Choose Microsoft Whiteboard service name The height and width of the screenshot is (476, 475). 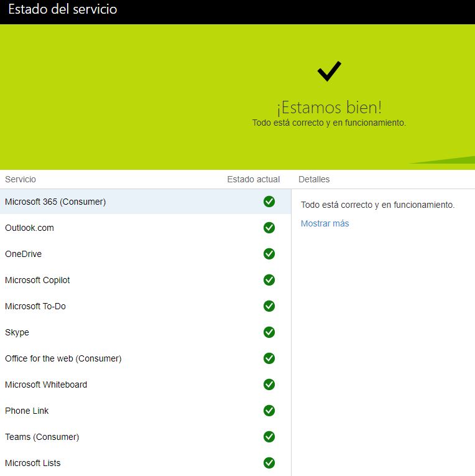tap(46, 385)
